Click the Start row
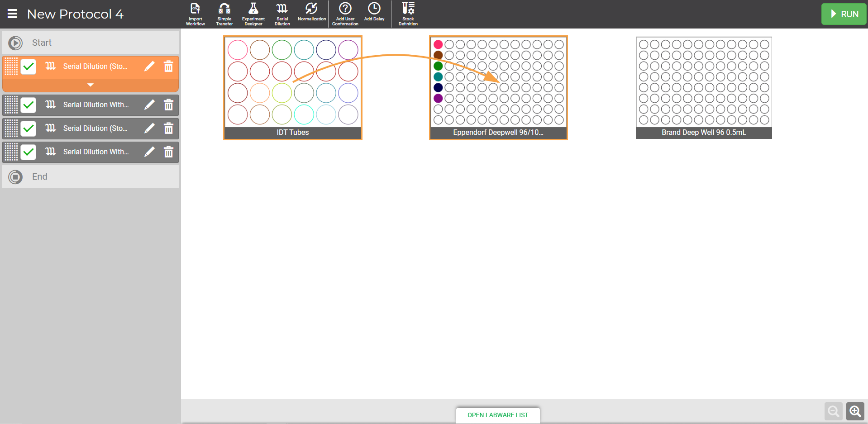This screenshot has width=868, height=424. coord(91,43)
